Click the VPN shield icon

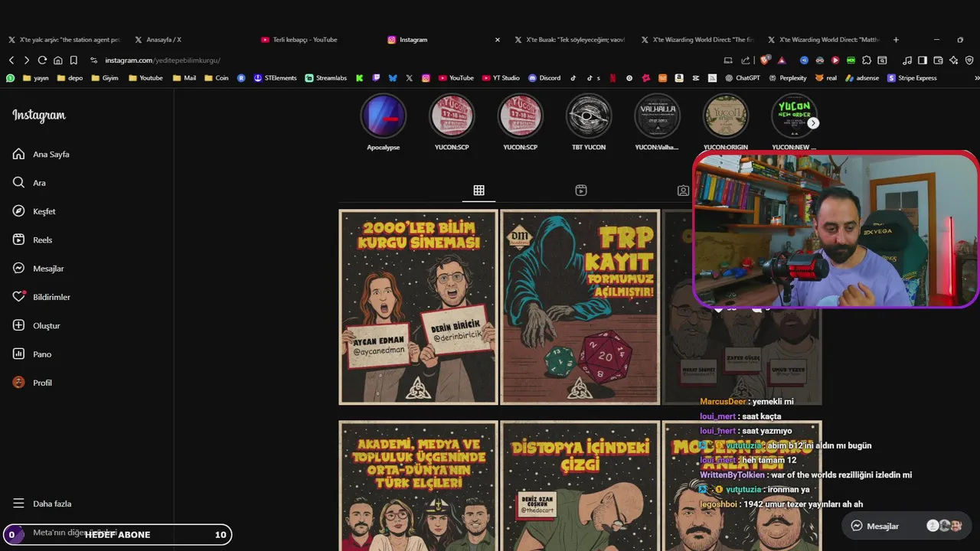click(969, 60)
